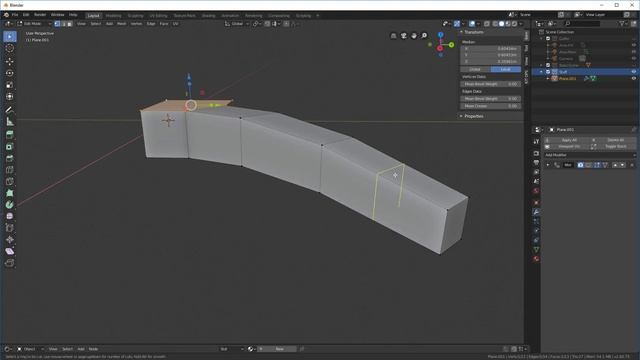This screenshot has height=360, width=640.
Task: Select the Select Box tool
Action: (x=10, y=37)
